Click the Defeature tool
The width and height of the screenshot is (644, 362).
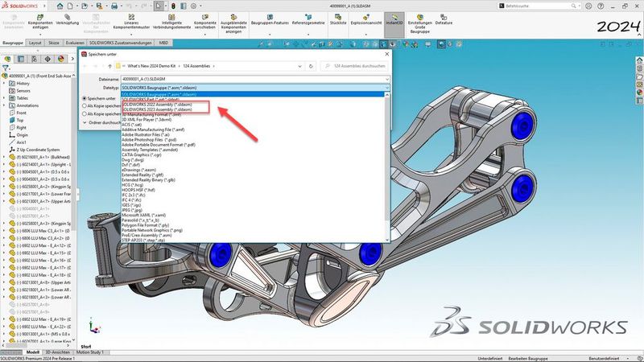(444, 19)
